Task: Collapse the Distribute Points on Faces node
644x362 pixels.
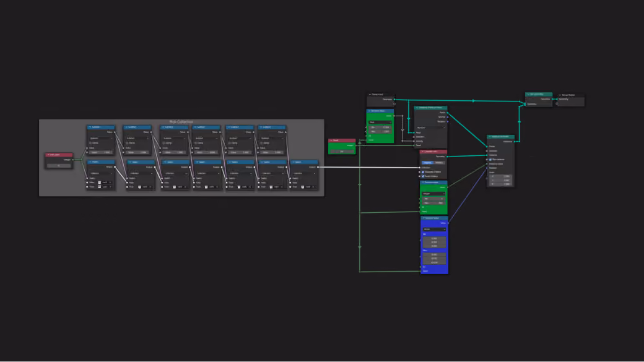Action: coord(417,108)
